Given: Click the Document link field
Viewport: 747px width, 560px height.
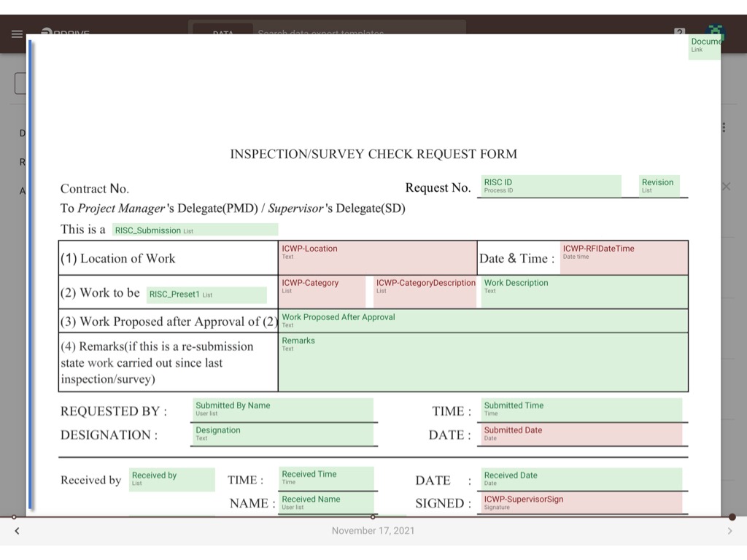Looking at the screenshot, I should [705, 47].
